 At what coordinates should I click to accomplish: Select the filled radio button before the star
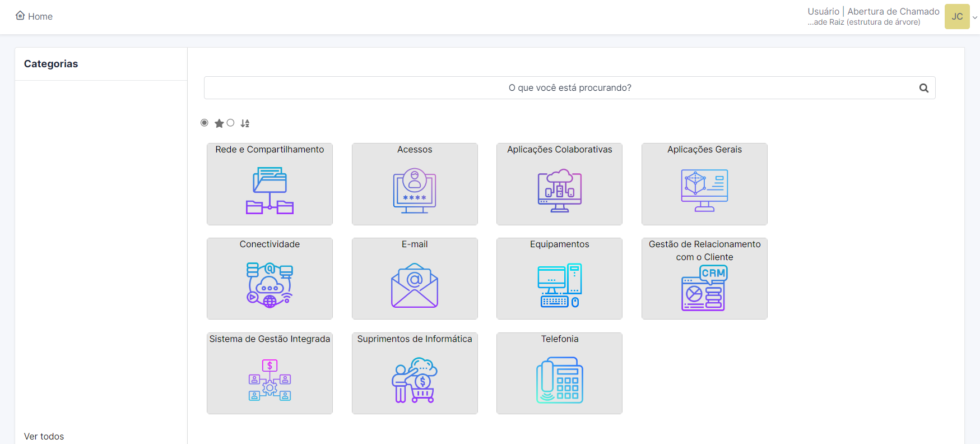coord(205,123)
